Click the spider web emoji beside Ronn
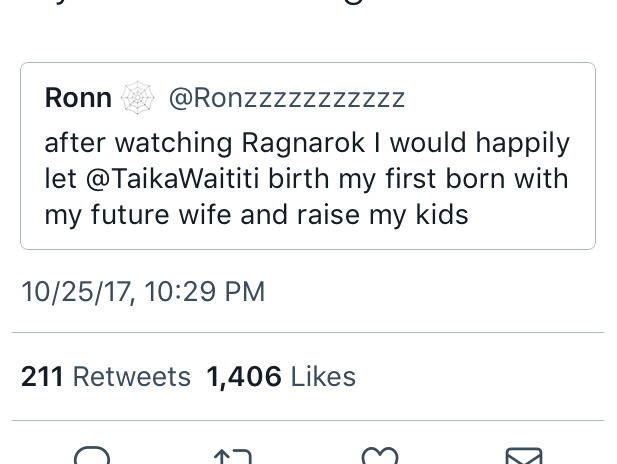 click(x=137, y=98)
